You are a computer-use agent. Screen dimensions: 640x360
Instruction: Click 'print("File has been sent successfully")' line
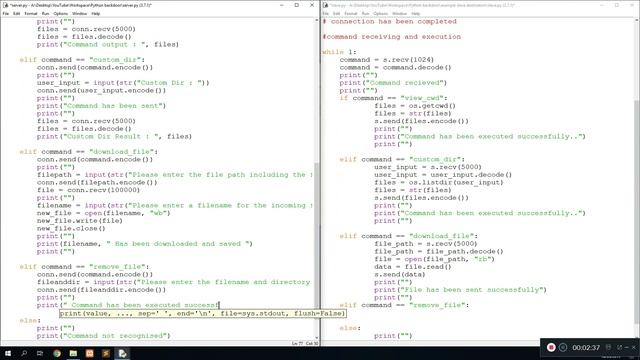pyautogui.click(x=460, y=290)
